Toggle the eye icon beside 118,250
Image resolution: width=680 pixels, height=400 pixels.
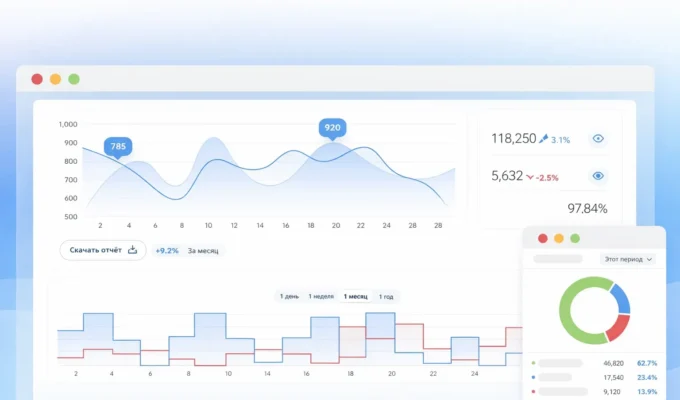click(x=598, y=139)
